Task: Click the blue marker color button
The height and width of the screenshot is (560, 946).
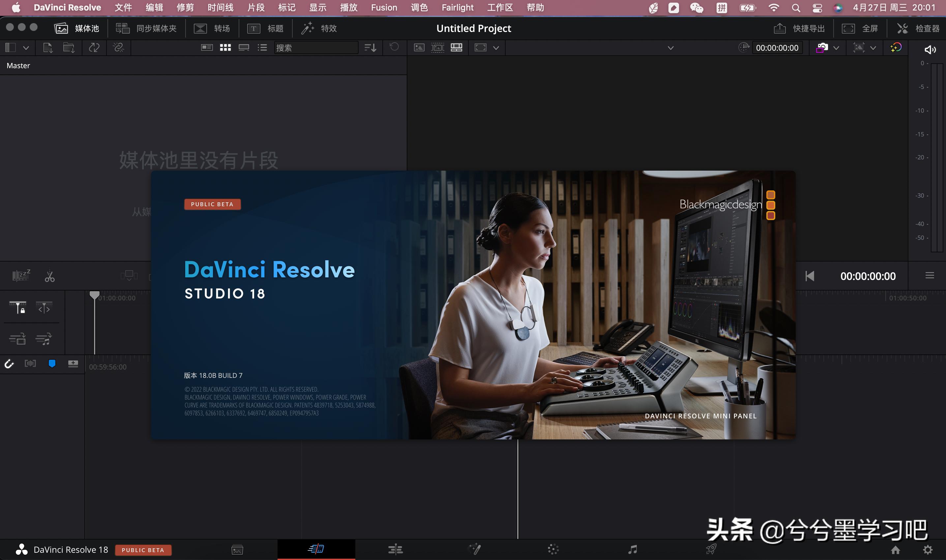Action: [x=52, y=363]
